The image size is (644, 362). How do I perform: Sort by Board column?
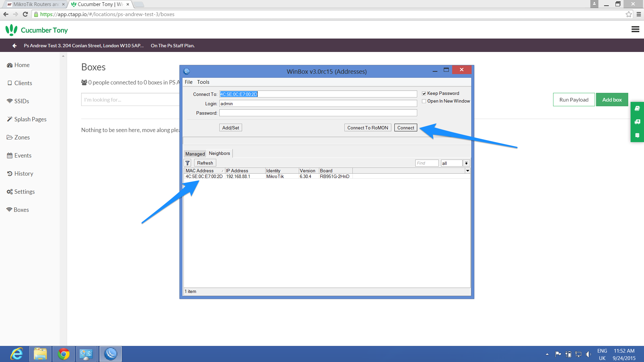click(335, 171)
